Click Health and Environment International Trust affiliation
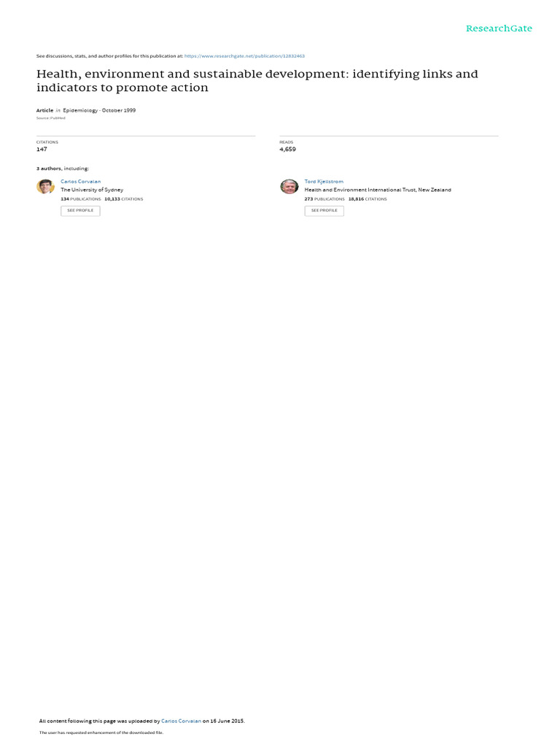Viewport: 560px width, 747px height. pos(378,190)
